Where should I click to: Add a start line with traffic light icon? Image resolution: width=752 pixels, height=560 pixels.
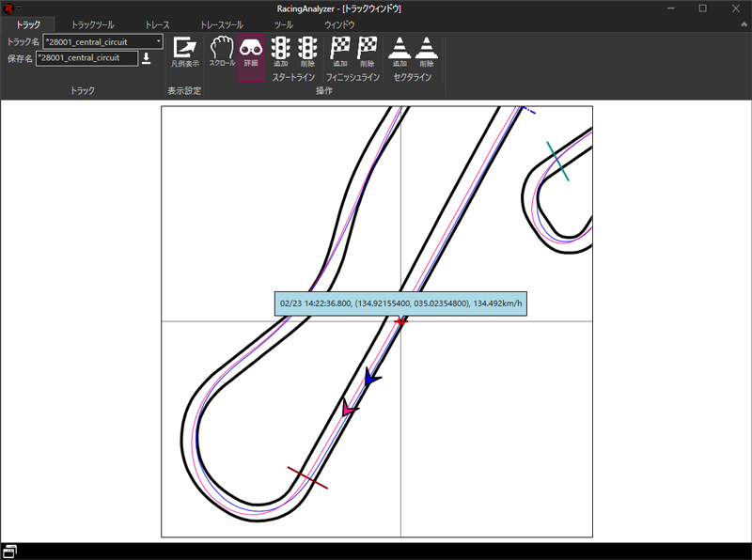pos(280,51)
